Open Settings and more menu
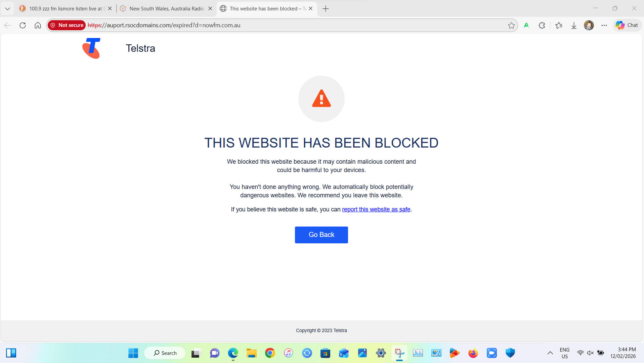This screenshot has width=644, height=363. point(604,25)
